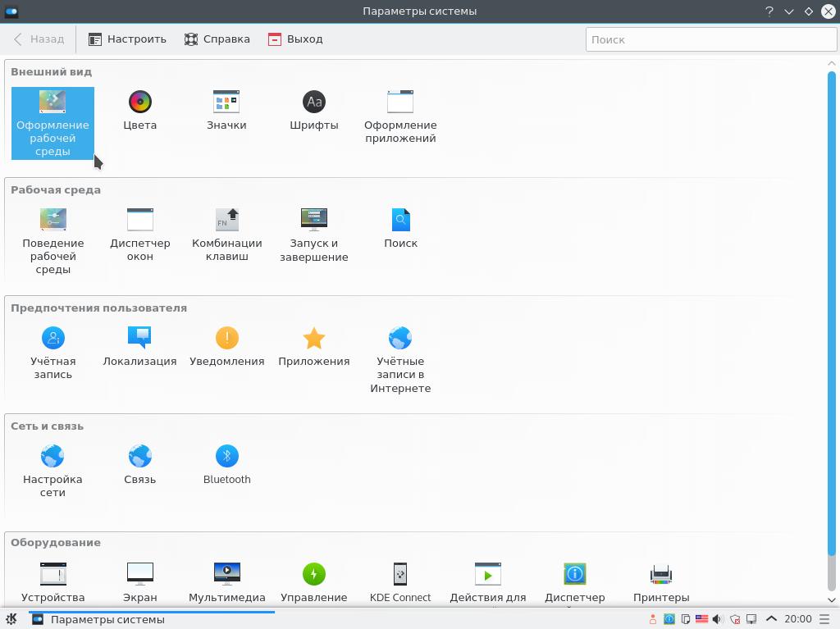Image resolution: width=840 pixels, height=629 pixels.
Task: Open the Цвета (Colors) settings
Action: 139,111
